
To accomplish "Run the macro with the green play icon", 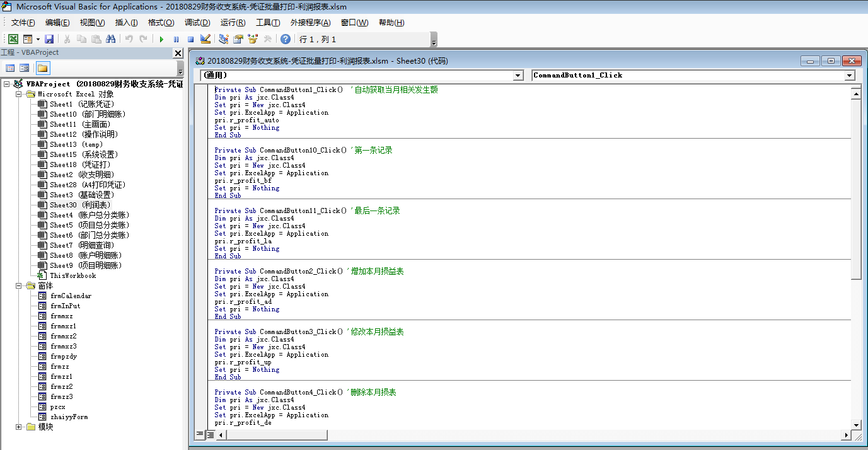I will [161, 39].
